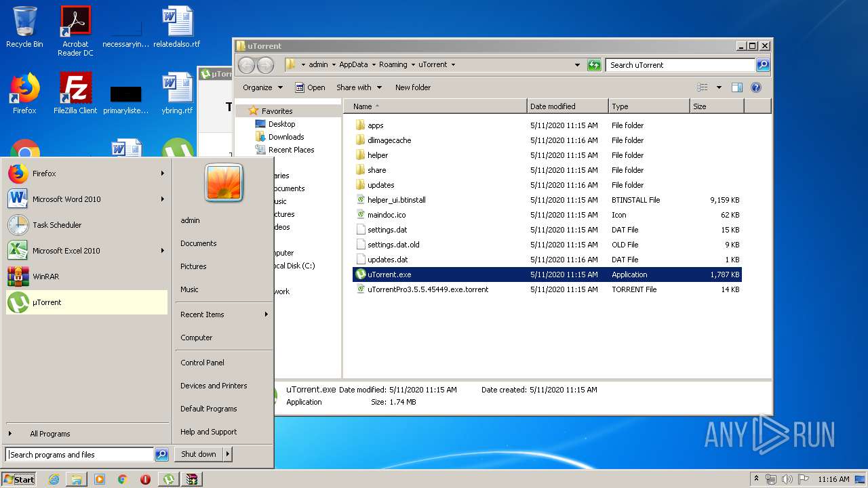The image size is (868, 488).
Task: Launch µTorrent from the Start menu
Action: 86,302
